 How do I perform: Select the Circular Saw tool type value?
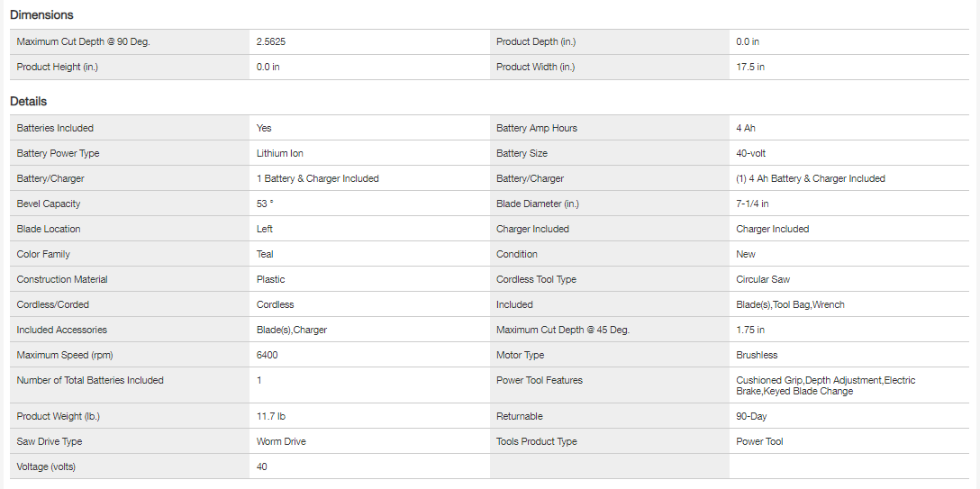point(763,279)
